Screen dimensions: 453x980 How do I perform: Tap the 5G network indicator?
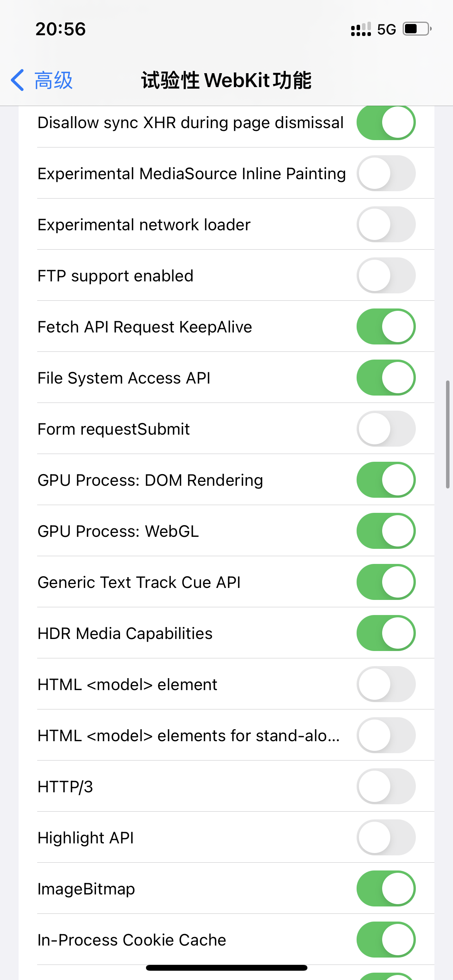click(x=386, y=29)
